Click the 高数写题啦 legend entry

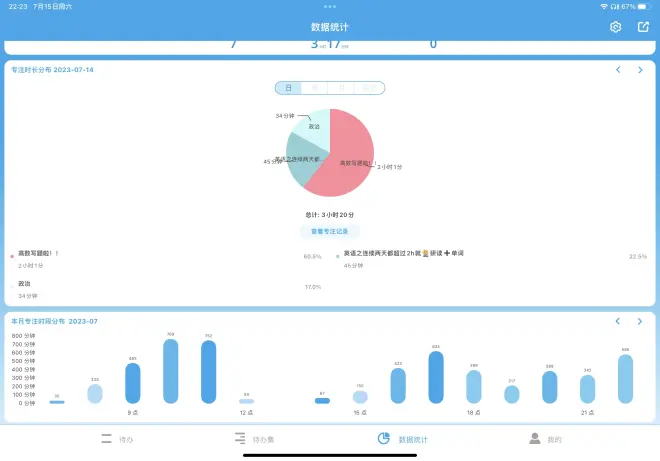click(x=40, y=254)
